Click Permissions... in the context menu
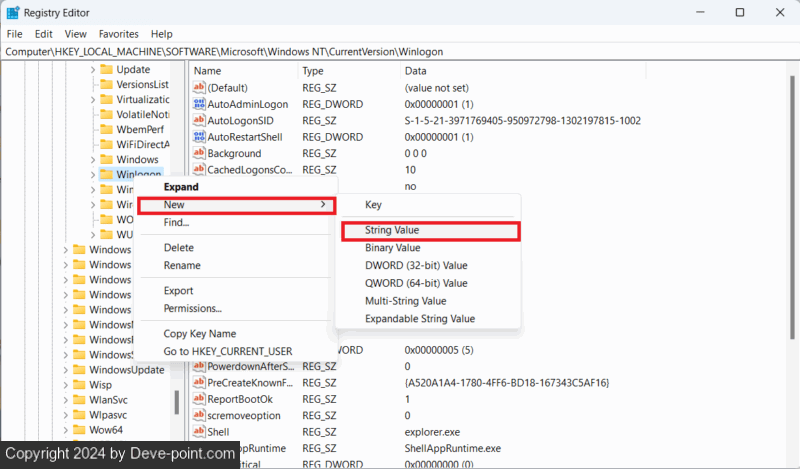 click(192, 309)
